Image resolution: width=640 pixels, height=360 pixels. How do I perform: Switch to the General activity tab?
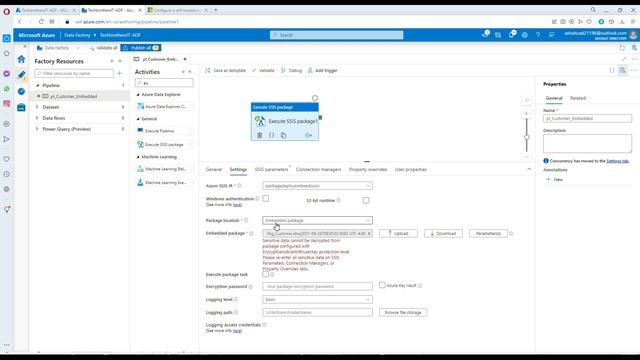214,169
